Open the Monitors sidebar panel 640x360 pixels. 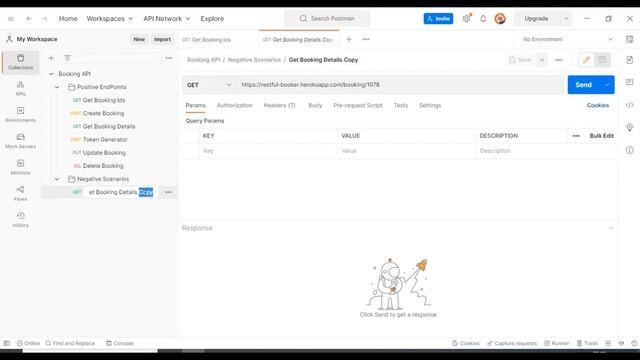pyautogui.click(x=20, y=167)
